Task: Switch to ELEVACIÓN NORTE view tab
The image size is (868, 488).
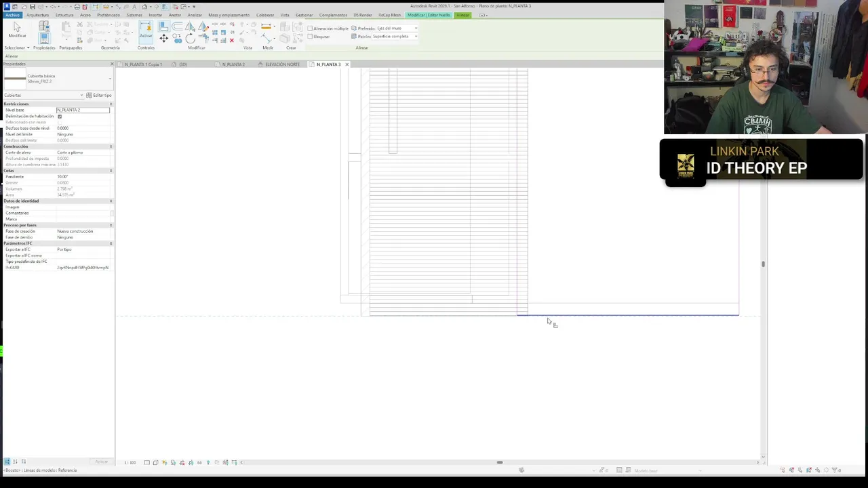Action: pyautogui.click(x=282, y=64)
